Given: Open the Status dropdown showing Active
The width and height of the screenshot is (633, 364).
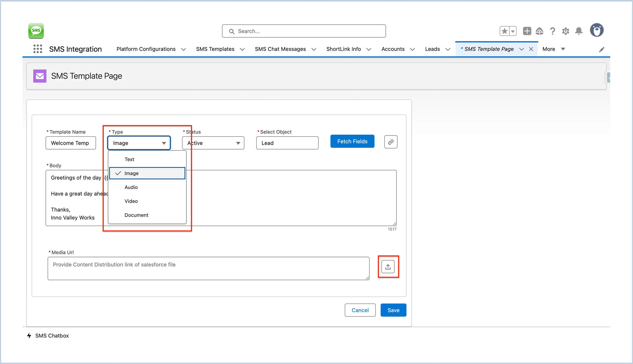Looking at the screenshot, I should pyautogui.click(x=213, y=143).
